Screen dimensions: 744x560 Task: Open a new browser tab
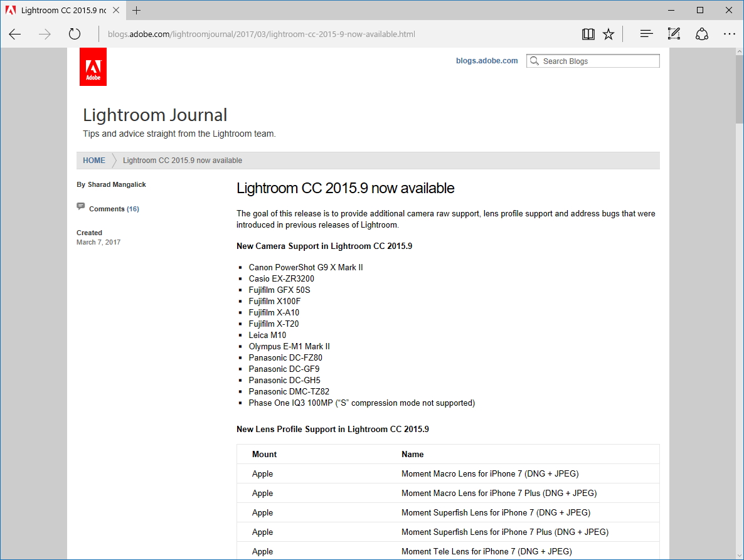[137, 10]
